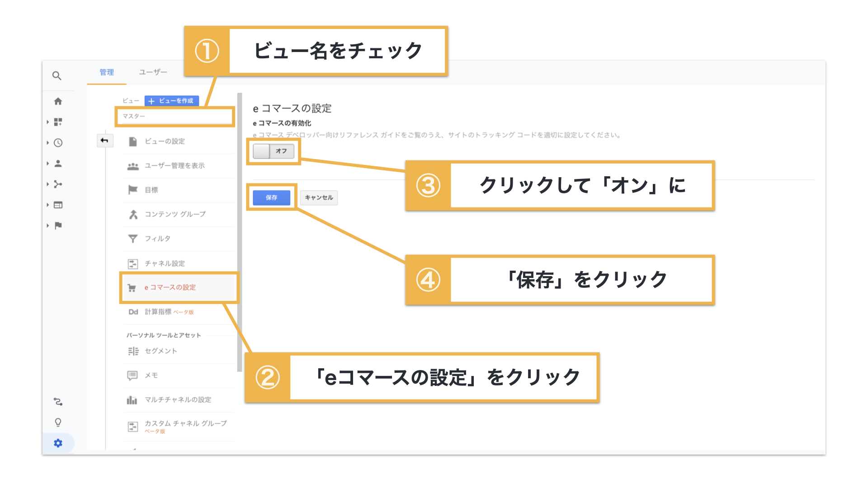Open カスタム チャネル グループ menu item

179,427
